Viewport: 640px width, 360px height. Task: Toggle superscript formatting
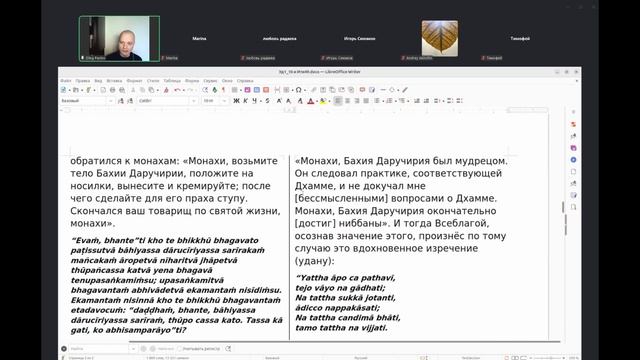[279, 101]
